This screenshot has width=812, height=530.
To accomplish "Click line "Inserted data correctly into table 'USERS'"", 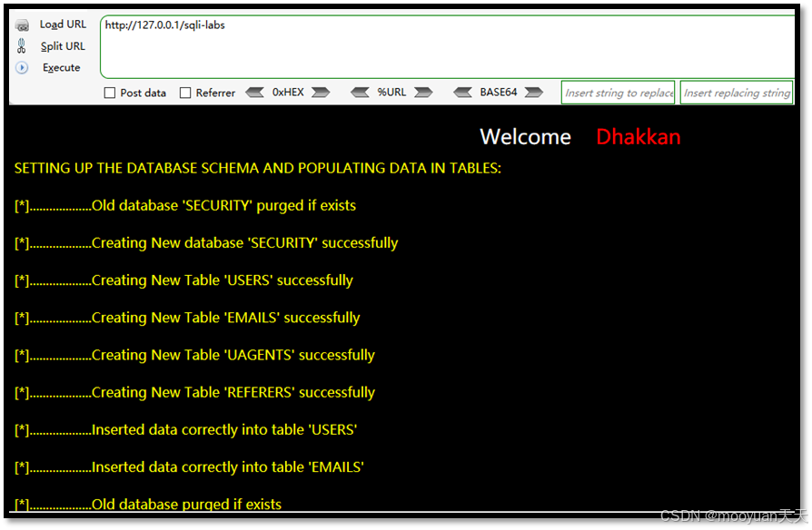I will click(x=185, y=429).
